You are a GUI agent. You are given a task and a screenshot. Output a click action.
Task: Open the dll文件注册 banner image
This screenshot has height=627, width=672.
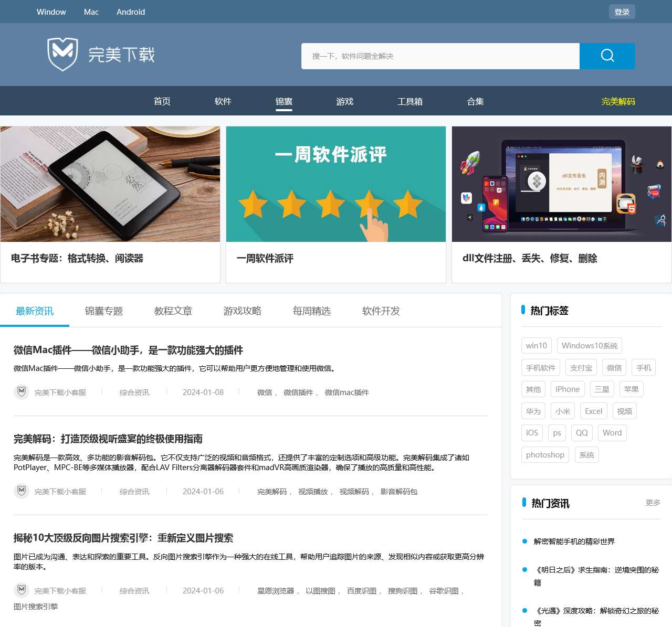pos(561,184)
